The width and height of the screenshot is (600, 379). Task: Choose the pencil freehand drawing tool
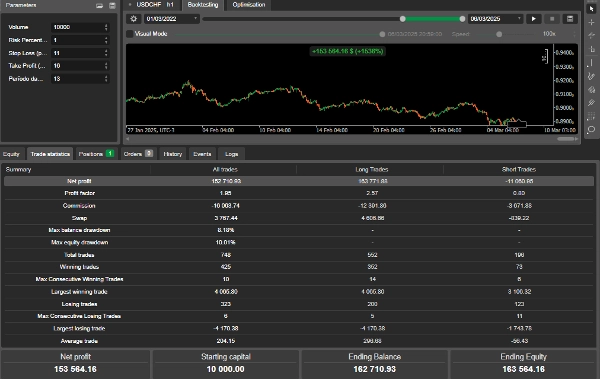(591, 76)
